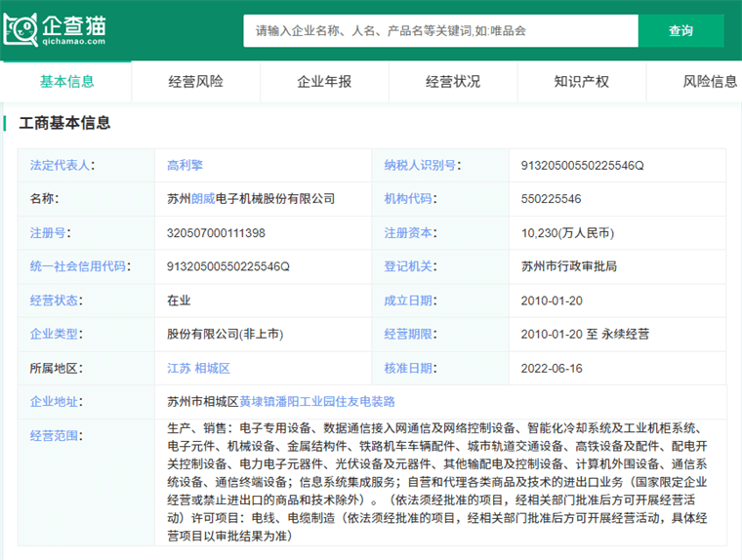Click the 注册号 label link
The image size is (742, 560).
coord(48,233)
